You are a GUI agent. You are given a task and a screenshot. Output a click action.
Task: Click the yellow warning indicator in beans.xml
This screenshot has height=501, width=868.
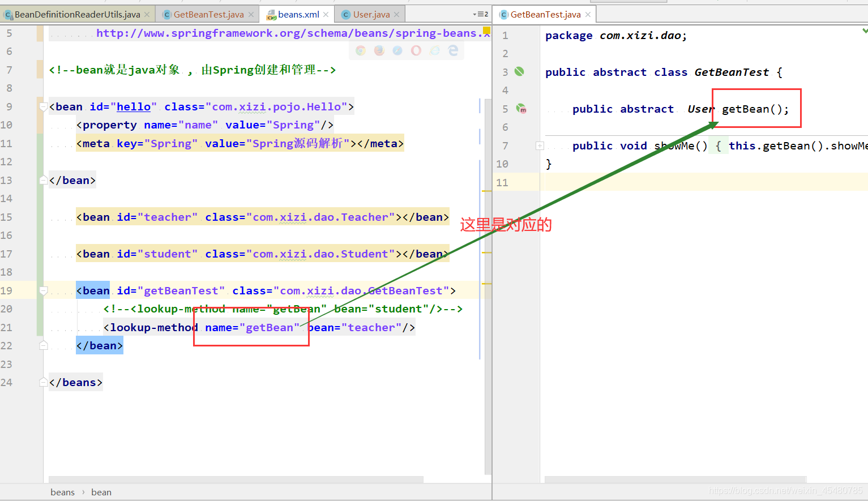[x=486, y=30]
